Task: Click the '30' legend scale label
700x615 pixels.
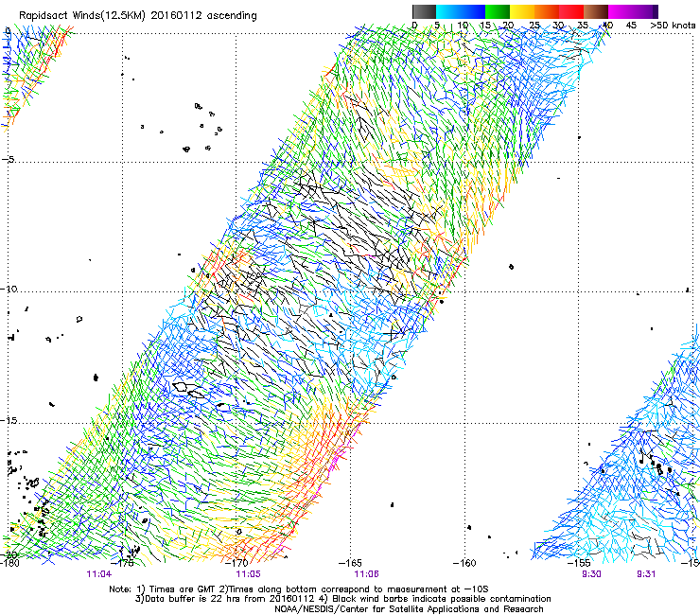Action: point(558,26)
